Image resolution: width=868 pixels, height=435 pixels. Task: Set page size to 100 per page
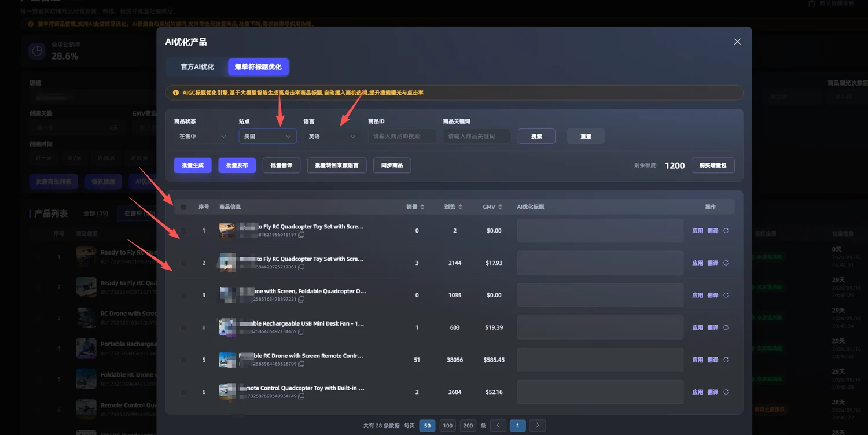(x=447, y=426)
